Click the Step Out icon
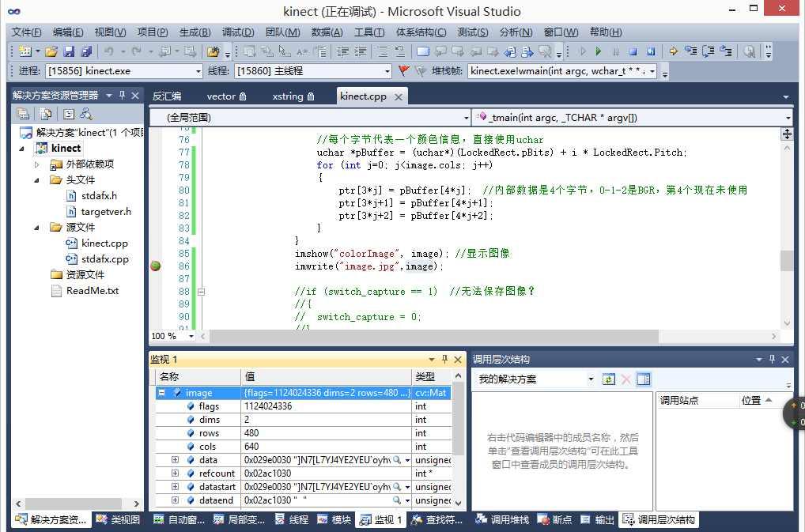This screenshot has width=805, height=532. click(726, 51)
